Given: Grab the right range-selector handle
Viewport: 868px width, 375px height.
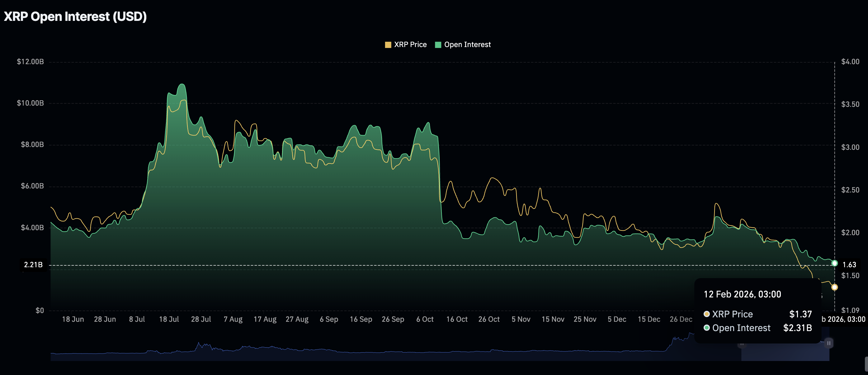Looking at the screenshot, I should tap(828, 343).
